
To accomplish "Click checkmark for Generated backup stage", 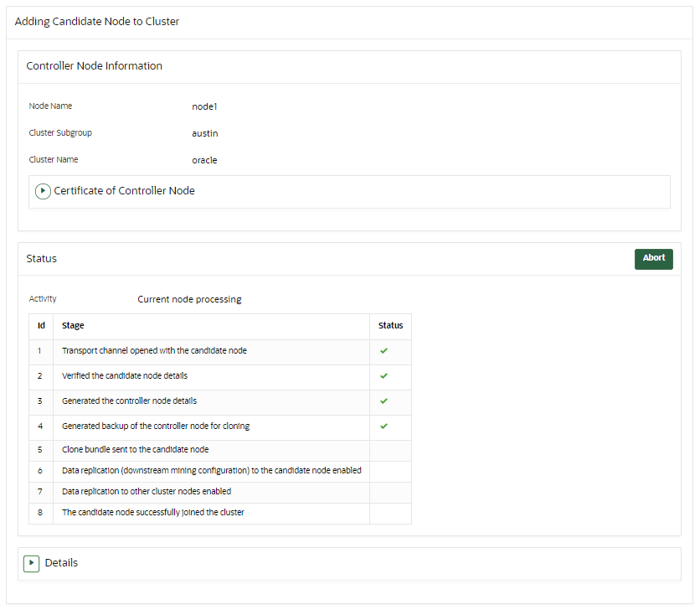I will click(384, 426).
